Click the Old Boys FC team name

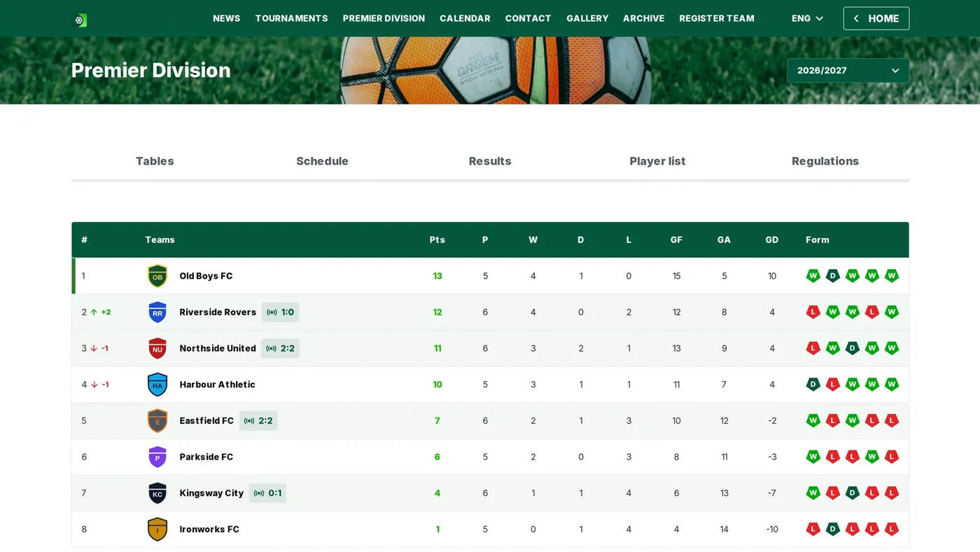coord(206,276)
